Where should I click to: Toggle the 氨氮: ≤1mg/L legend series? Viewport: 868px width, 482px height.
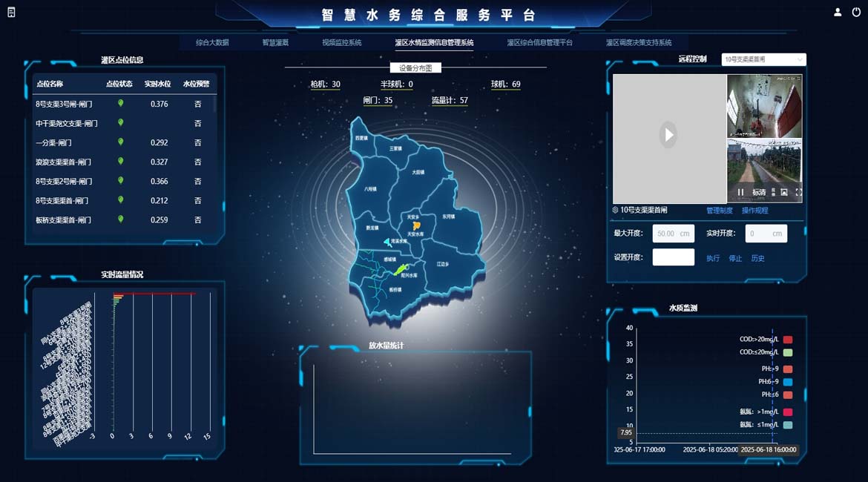point(787,425)
